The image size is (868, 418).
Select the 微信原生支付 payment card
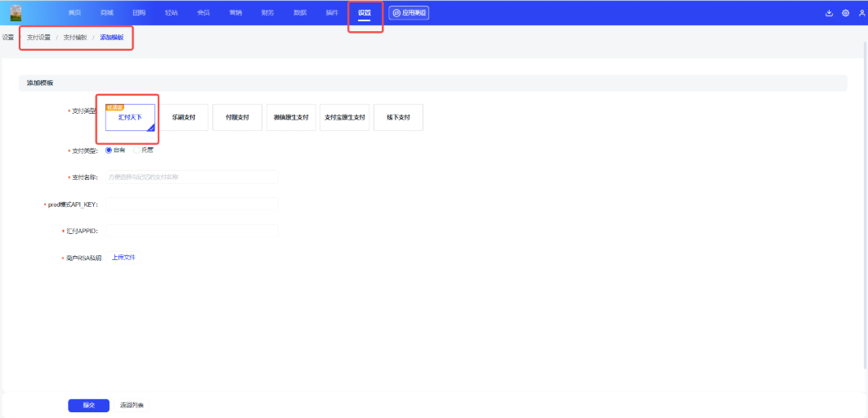click(291, 118)
